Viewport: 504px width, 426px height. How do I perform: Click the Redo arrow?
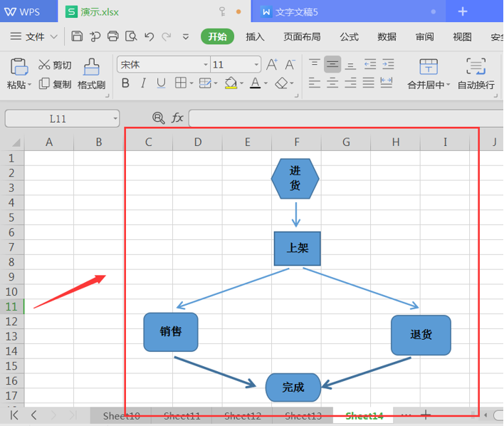pyautogui.click(x=167, y=36)
